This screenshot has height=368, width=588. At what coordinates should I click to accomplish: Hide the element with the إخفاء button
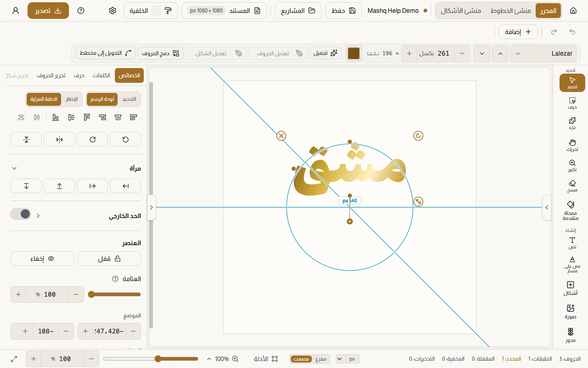tap(42, 259)
